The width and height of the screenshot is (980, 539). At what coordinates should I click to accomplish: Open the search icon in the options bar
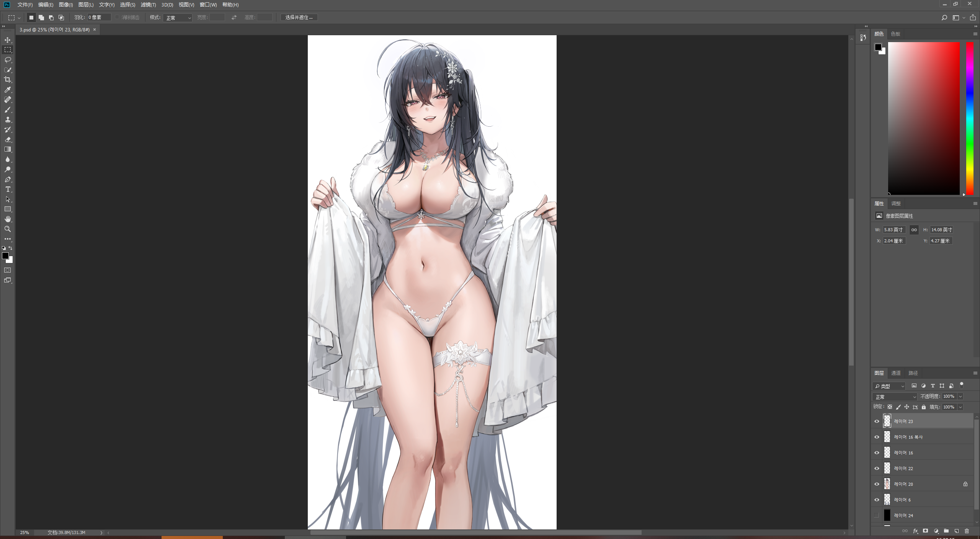944,18
